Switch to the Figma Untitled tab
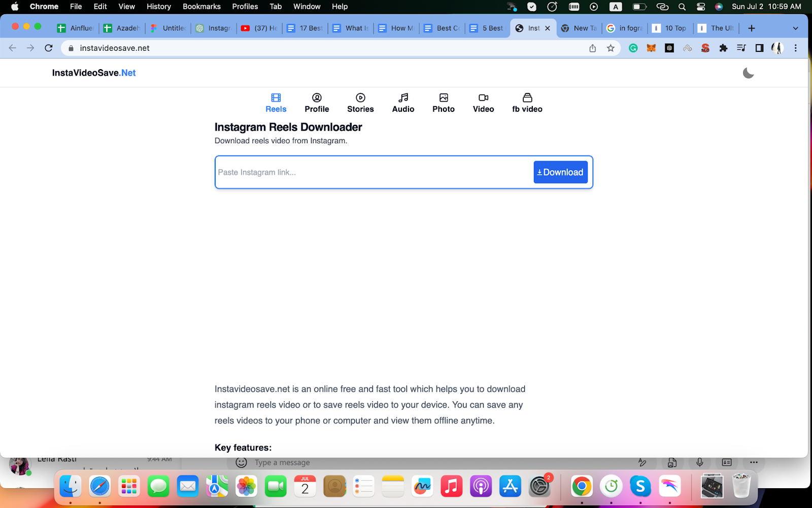This screenshot has width=812, height=508. (x=168, y=28)
